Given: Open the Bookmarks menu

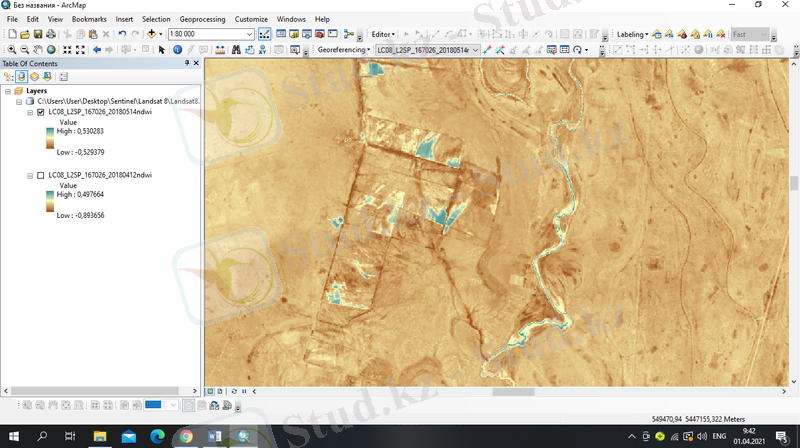Looking at the screenshot, I should 89,19.
